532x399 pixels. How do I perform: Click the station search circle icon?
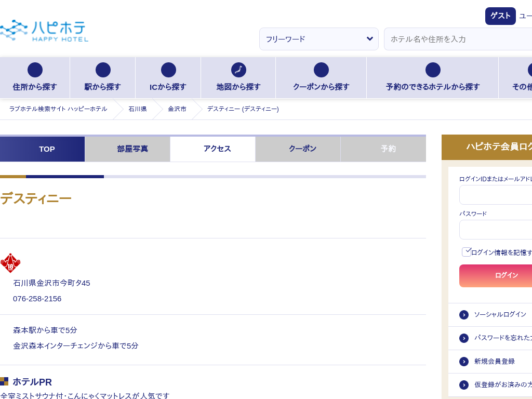(103, 70)
